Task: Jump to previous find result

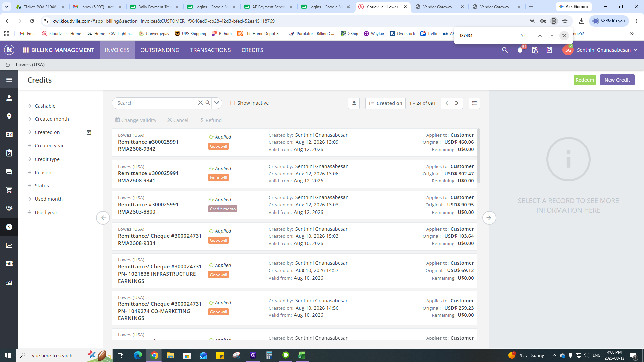Action: click(x=540, y=36)
